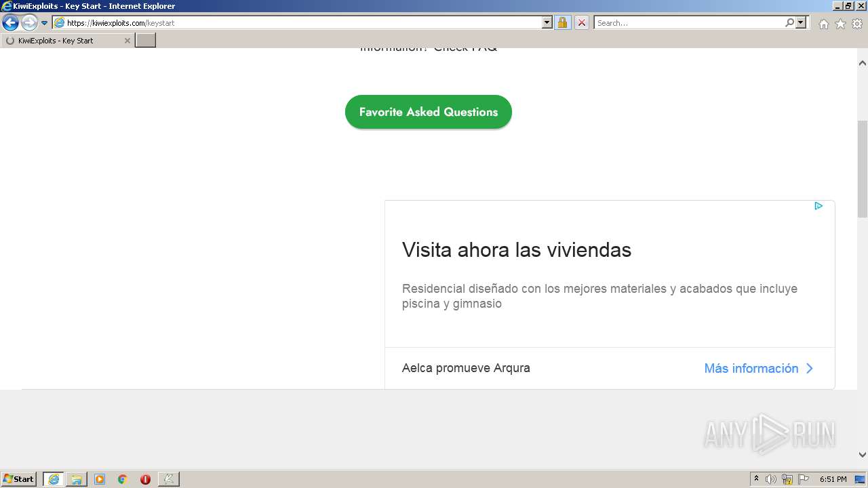Click the AdChoices icon on the ad

818,206
